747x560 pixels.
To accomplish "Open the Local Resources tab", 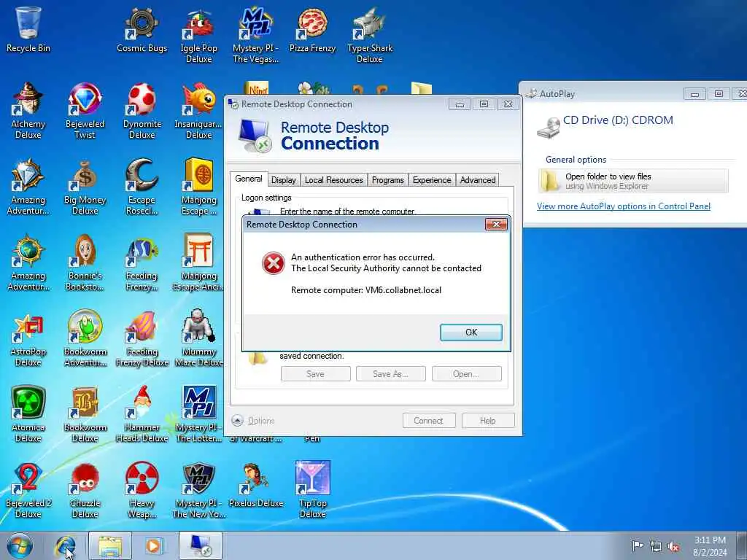I will tap(333, 180).
